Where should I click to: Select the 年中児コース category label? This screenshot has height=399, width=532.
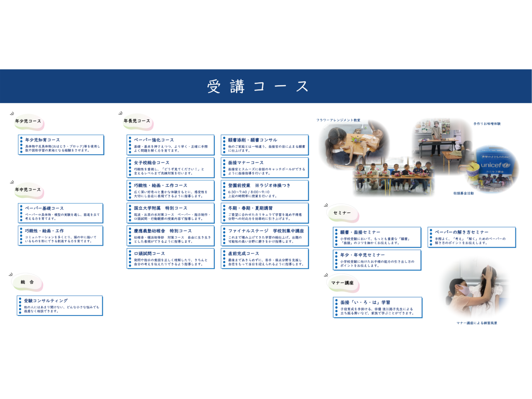[x=28, y=190]
